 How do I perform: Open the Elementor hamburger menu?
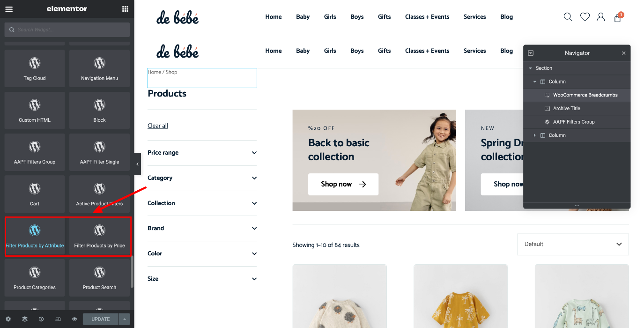pyautogui.click(x=9, y=9)
